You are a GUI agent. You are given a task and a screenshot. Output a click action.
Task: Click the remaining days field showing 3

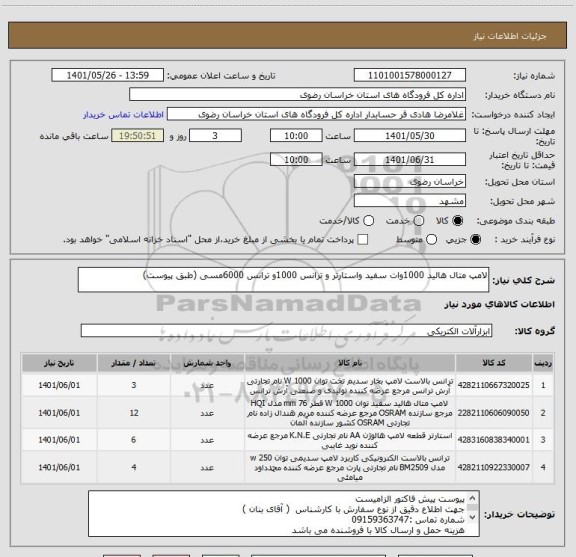[x=215, y=136]
